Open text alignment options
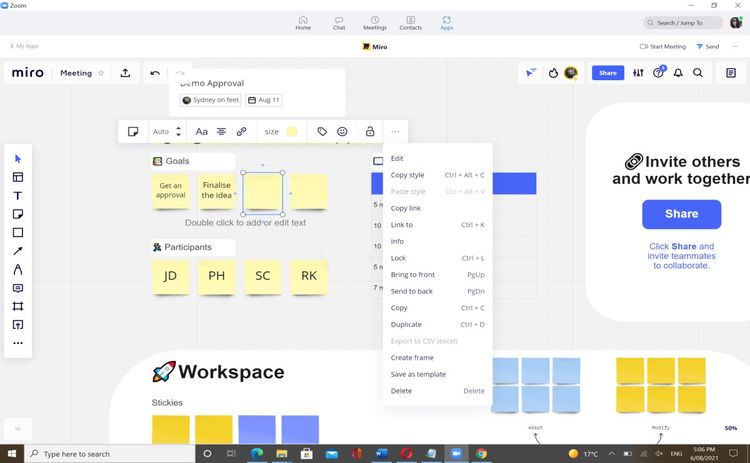This screenshot has height=463, width=750. pos(221,132)
